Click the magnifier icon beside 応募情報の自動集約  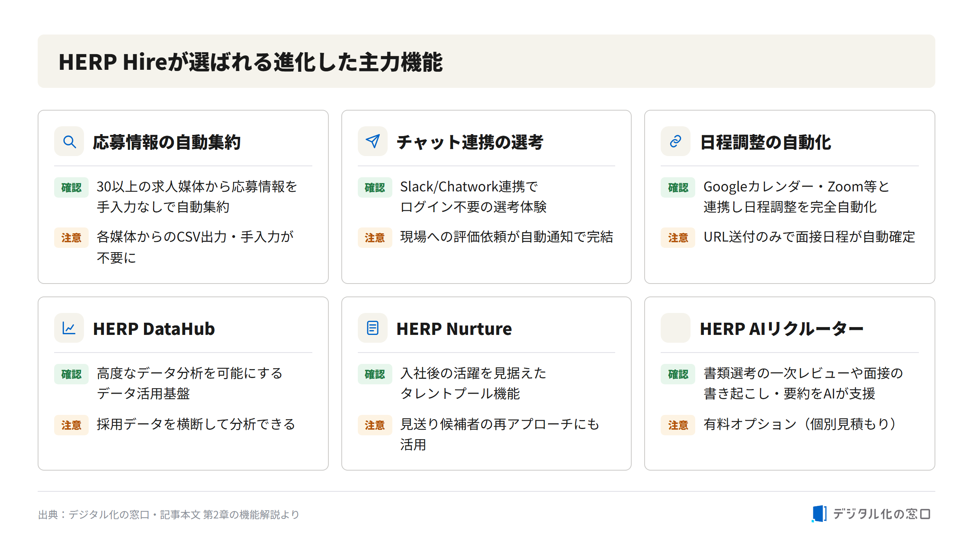click(69, 142)
